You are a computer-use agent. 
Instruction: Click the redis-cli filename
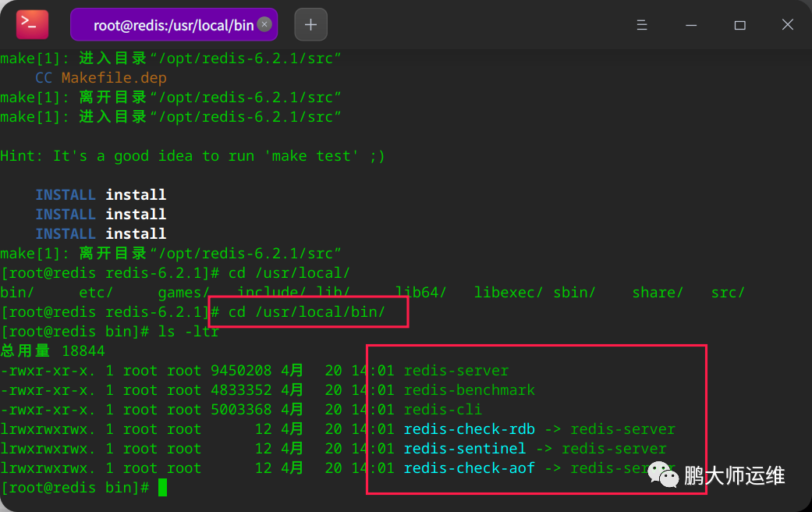[x=443, y=410]
